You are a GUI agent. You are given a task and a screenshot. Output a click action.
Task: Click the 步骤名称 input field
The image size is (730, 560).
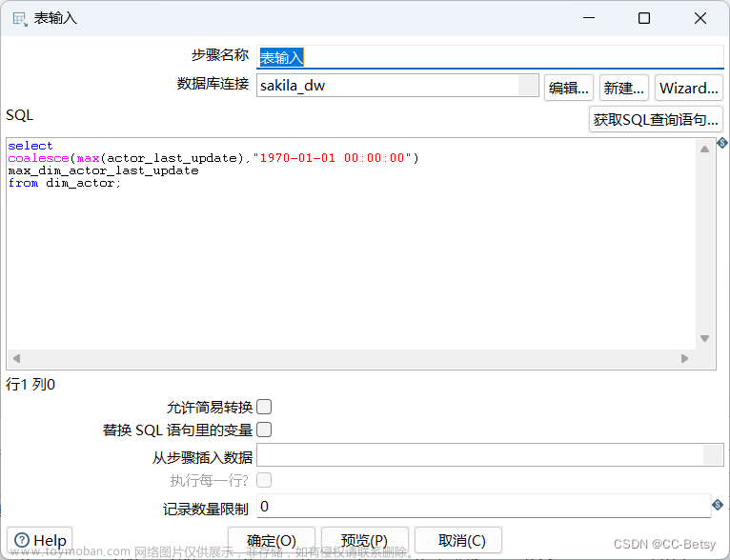[x=490, y=57]
